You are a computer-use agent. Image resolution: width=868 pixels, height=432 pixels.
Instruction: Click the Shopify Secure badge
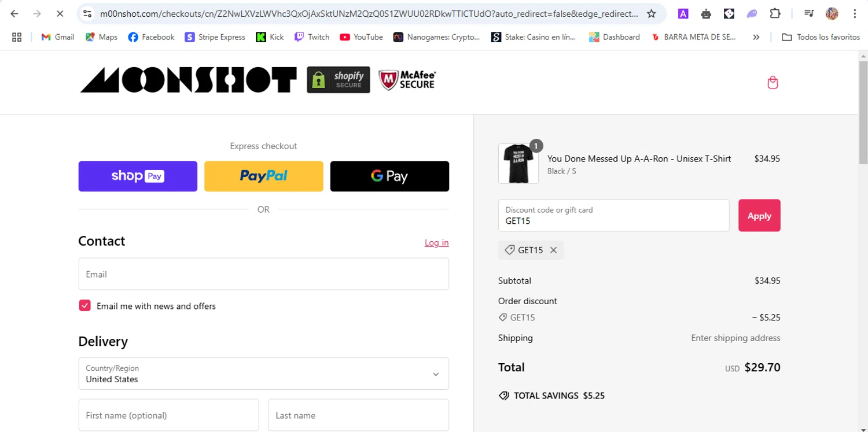coord(339,80)
